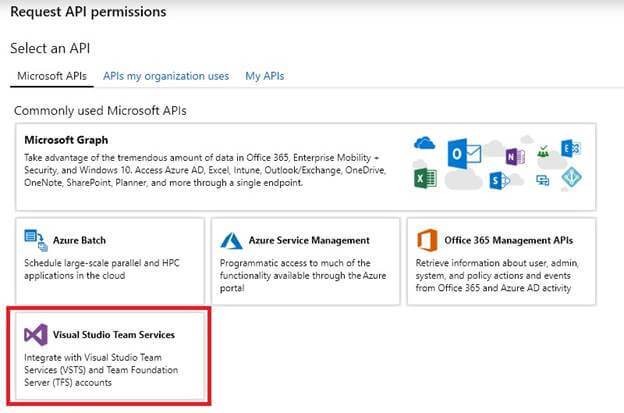Click the Exchange icon in Microsoft Graph card

tap(571, 149)
